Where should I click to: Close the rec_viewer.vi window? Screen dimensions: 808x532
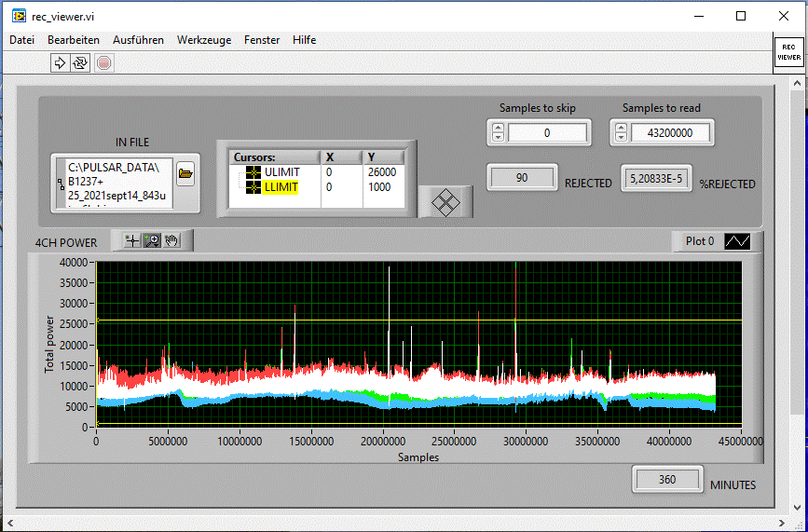point(783,16)
